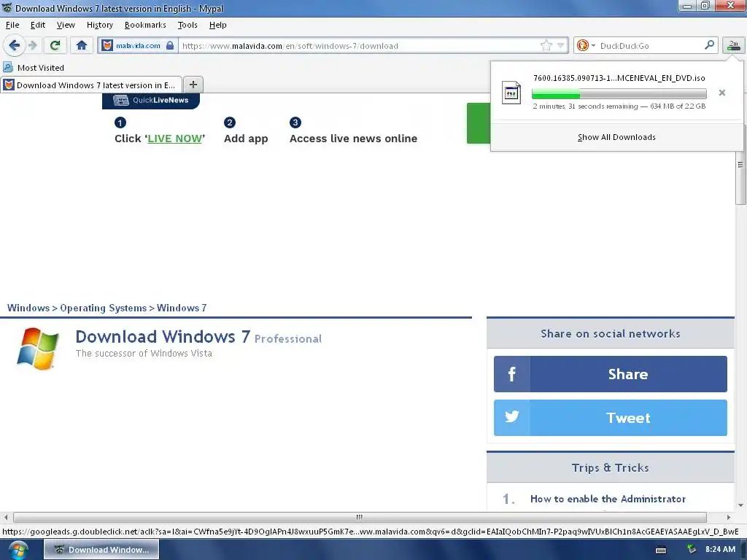
Task: Open the Most Visited bookmarks folder
Action: point(34,68)
